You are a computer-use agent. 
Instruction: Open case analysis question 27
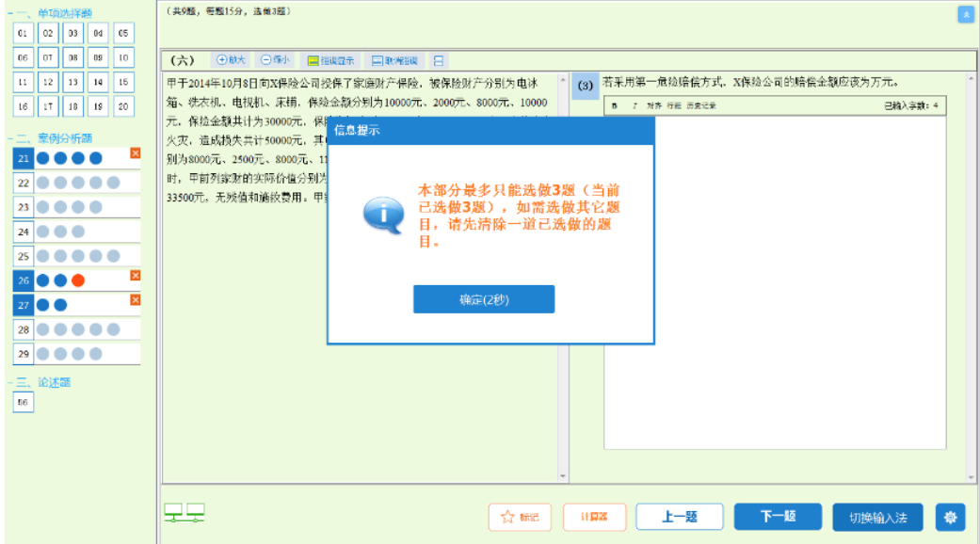coord(24,305)
